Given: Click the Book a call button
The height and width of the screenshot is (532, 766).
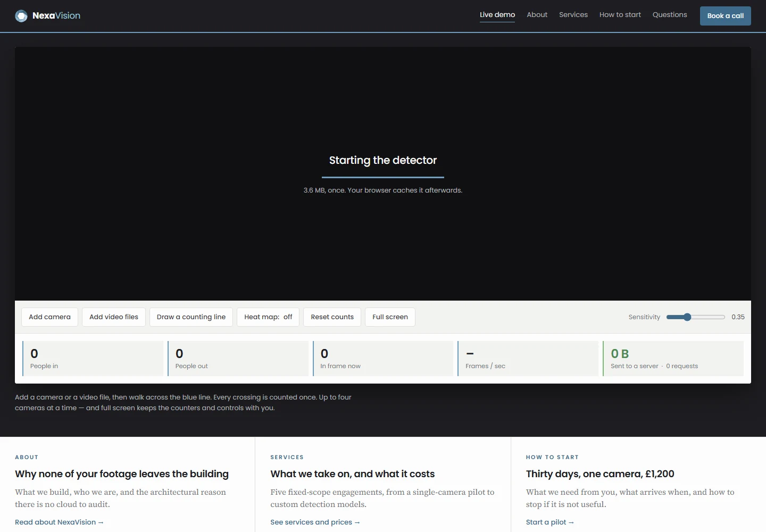Looking at the screenshot, I should point(726,16).
